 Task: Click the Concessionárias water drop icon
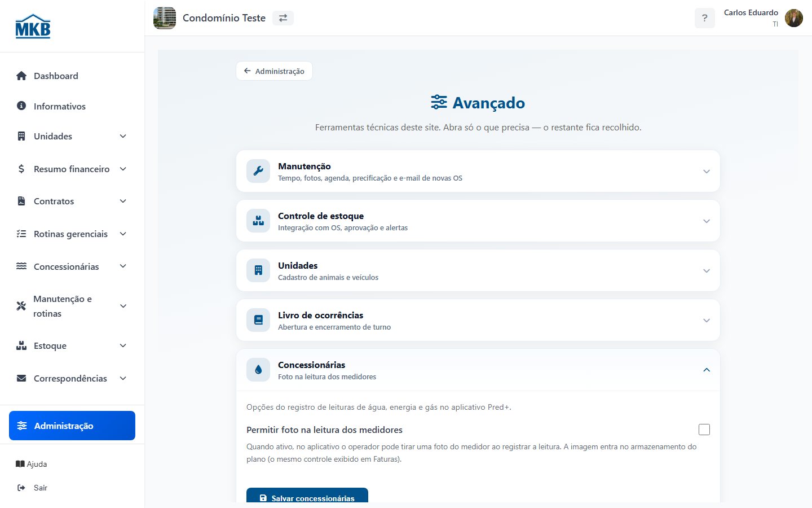tap(258, 370)
